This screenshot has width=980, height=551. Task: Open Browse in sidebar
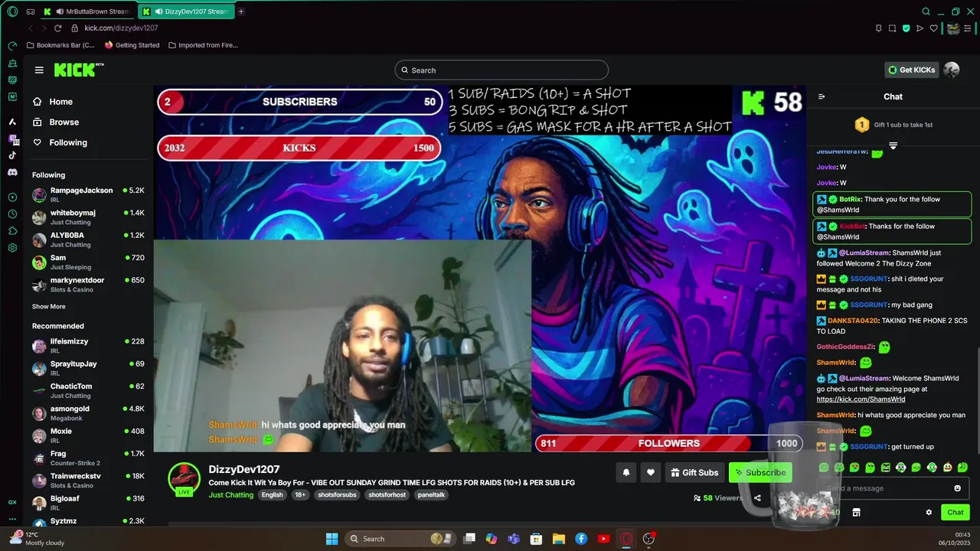(x=56, y=122)
